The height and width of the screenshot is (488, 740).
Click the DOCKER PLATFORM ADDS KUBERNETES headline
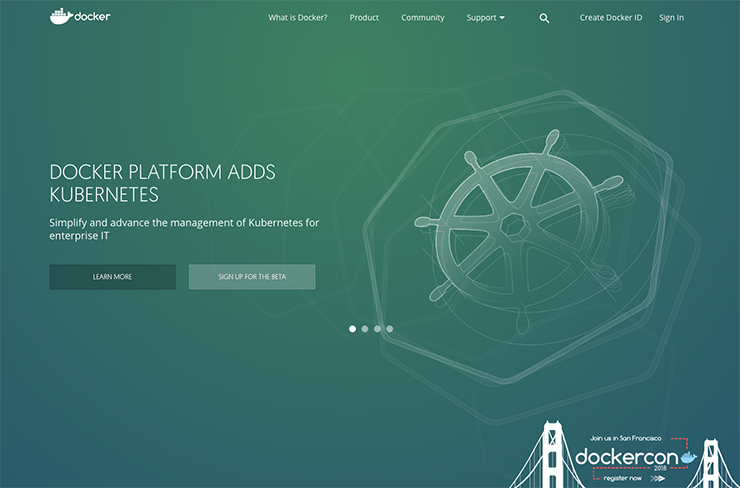pyautogui.click(x=162, y=183)
